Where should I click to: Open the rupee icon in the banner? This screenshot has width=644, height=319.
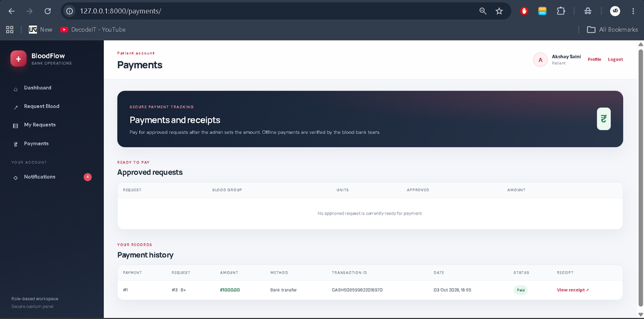coord(603,119)
